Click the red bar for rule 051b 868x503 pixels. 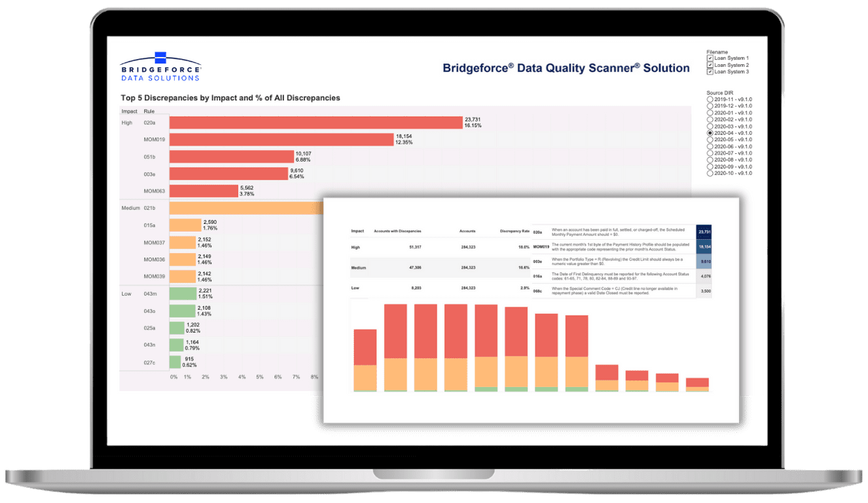(232, 157)
